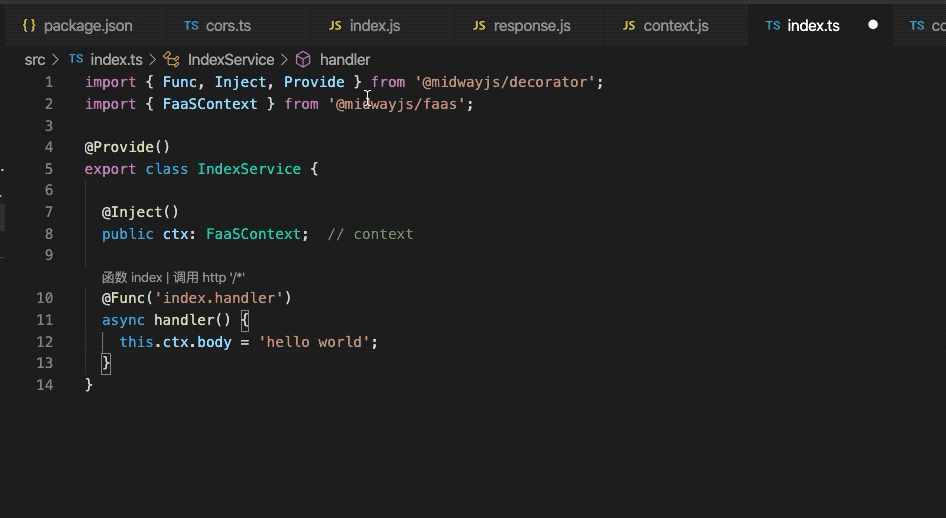946x518 pixels.
Task: Click breadcrumb chevron after IndexService
Action: 284,60
